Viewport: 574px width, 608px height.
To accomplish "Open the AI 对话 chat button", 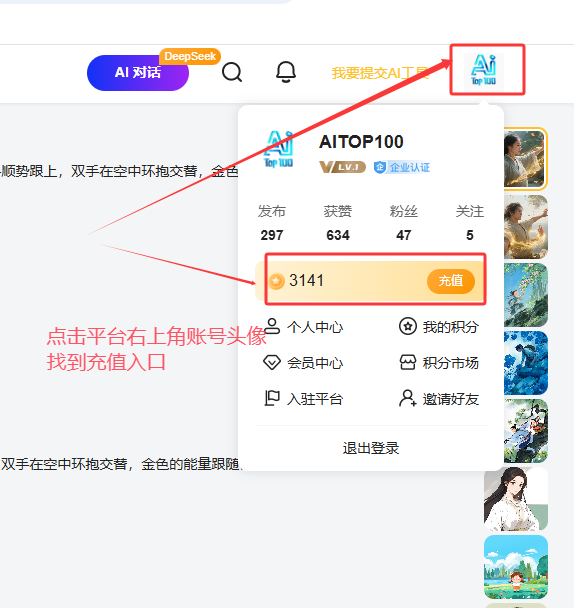I will tap(138, 73).
